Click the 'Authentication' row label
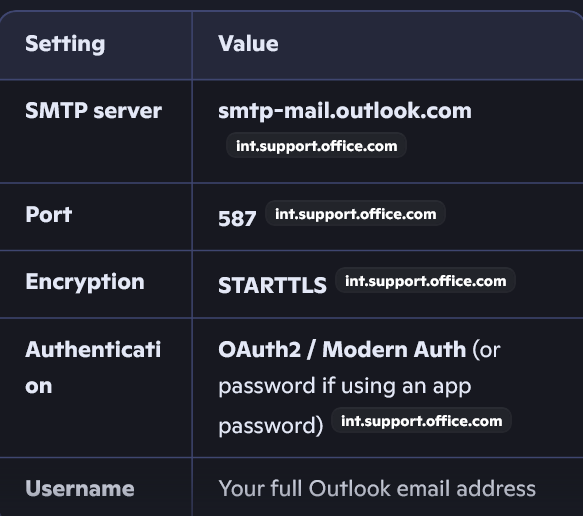 coord(93,367)
